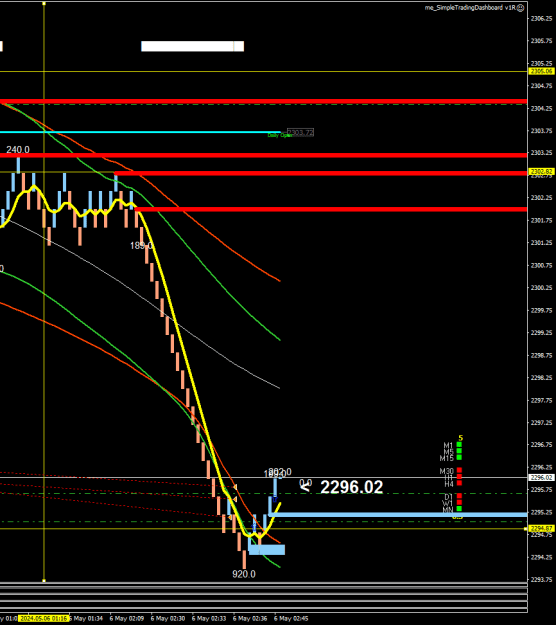
Task: Click the 6 May 02:33 time label
Action: tap(209, 618)
